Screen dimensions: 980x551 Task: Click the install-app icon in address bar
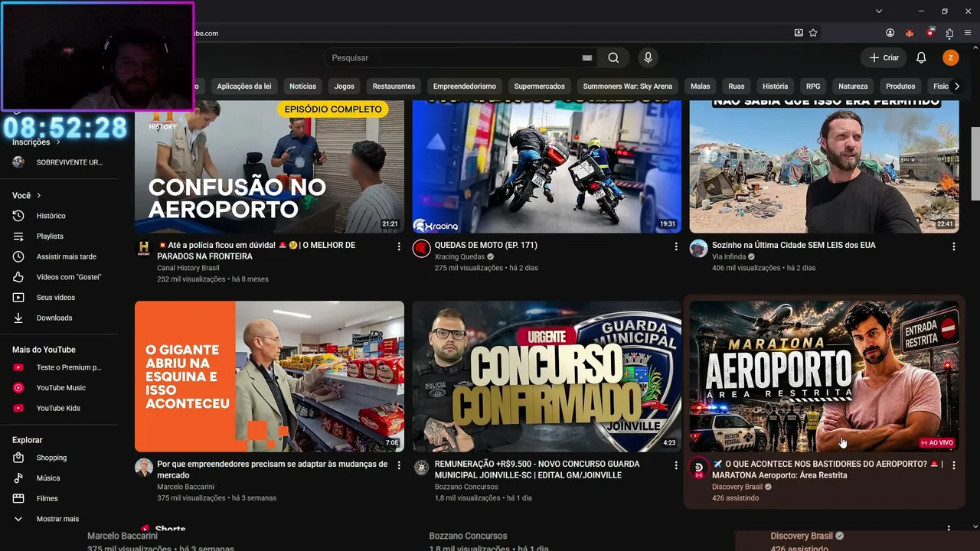coord(799,33)
